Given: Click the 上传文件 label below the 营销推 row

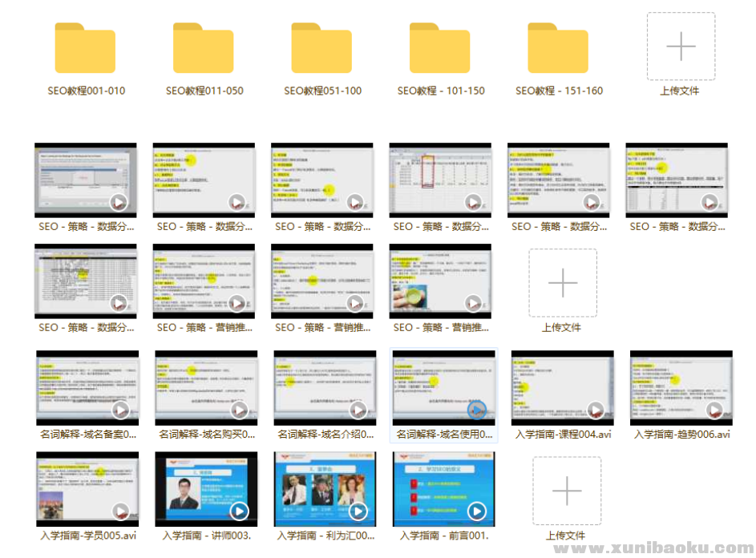Looking at the screenshot, I should tap(561, 327).
